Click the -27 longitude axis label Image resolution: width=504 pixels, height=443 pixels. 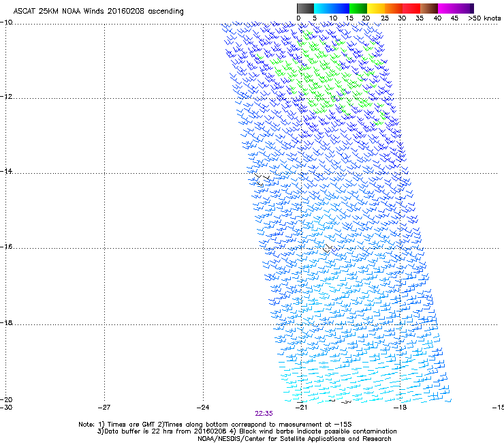tap(104, 408)
